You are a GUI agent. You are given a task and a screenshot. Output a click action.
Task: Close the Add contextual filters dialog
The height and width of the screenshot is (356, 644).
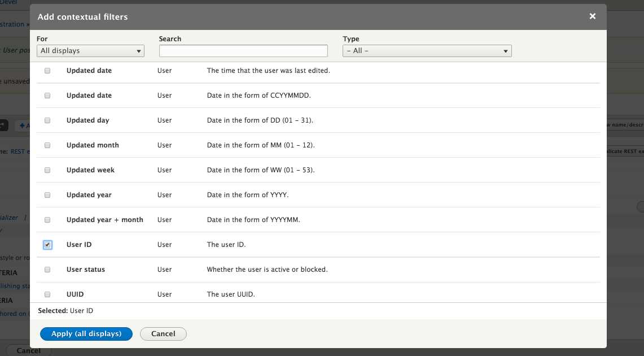pos(592,16)
